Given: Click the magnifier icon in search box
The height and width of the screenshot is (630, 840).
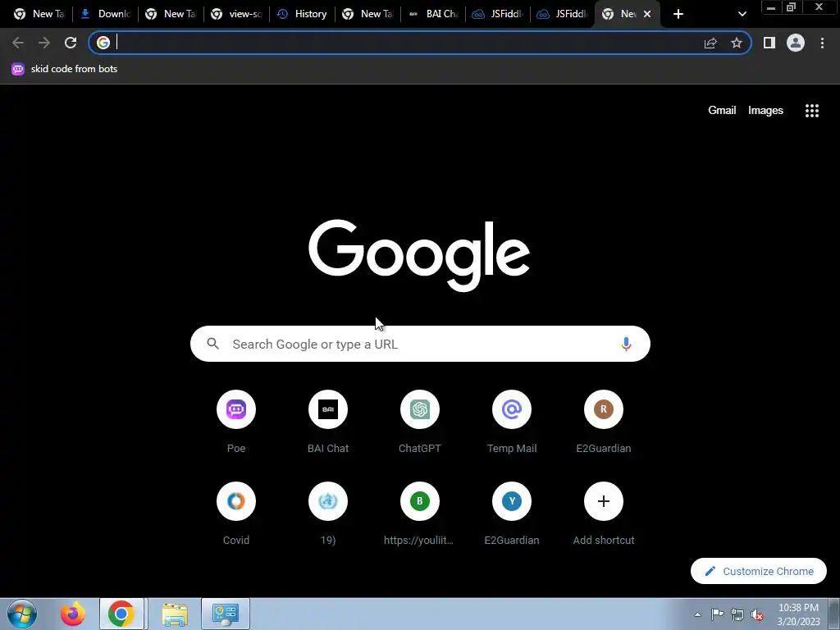Looking at the screenshot, I should point(212,344).
